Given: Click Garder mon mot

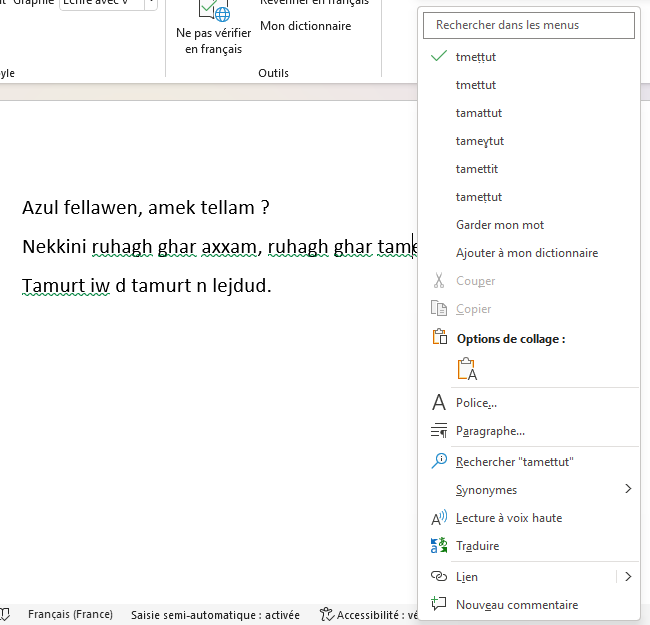Looking at the screenshot, I should point(500,225).
